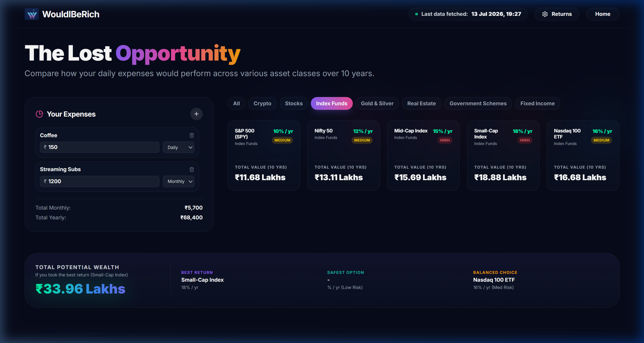Open the Coffee frequency Daily dropdown
Image resolution: width=644 pixels, height=343 pixels.
pos(179,147)
